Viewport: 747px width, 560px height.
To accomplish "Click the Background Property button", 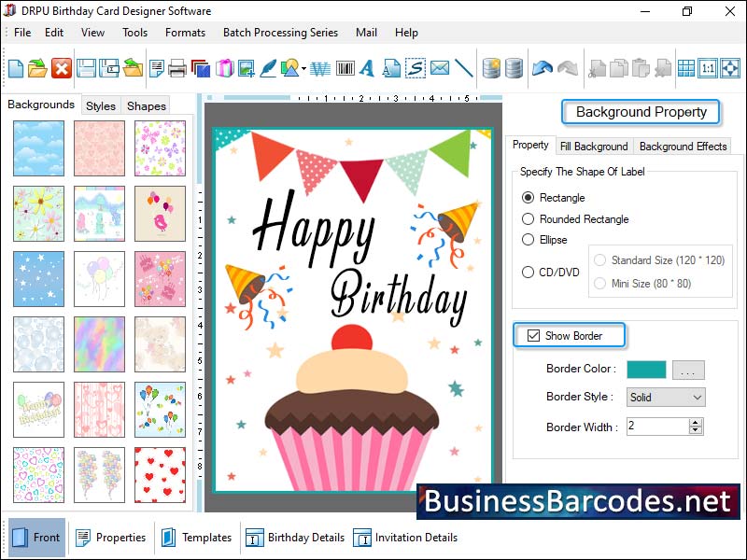I will coord(641,112).
